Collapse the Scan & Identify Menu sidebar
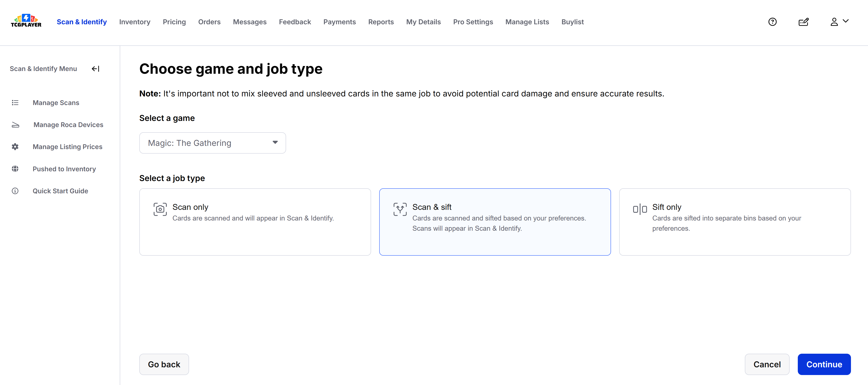 click(x=95, y=69)
